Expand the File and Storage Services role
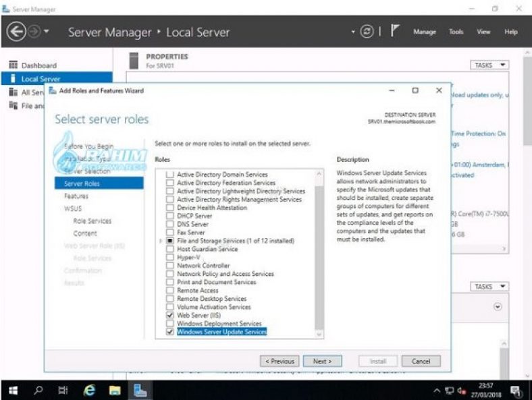Screen dimensions: 532x400 [x=161, y=241]
